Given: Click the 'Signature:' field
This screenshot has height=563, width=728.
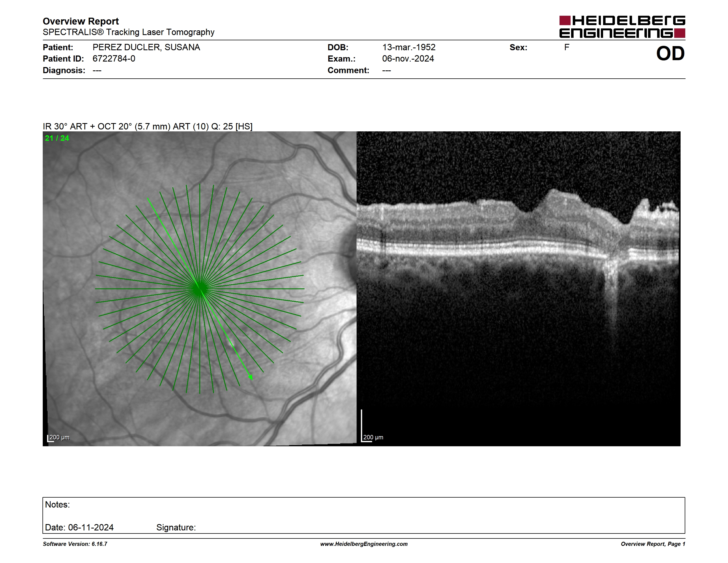Looking at the screenshot, I should 176,527.
